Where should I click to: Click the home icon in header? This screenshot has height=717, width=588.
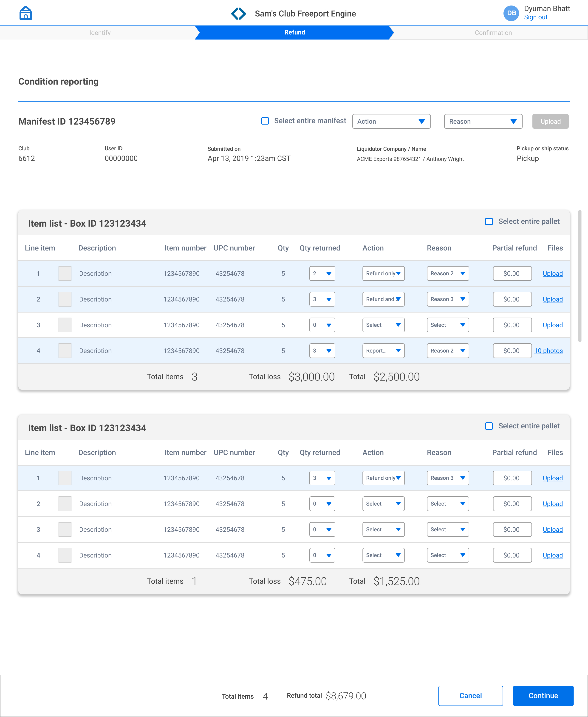pyautogui.click(x=25, y=14)
